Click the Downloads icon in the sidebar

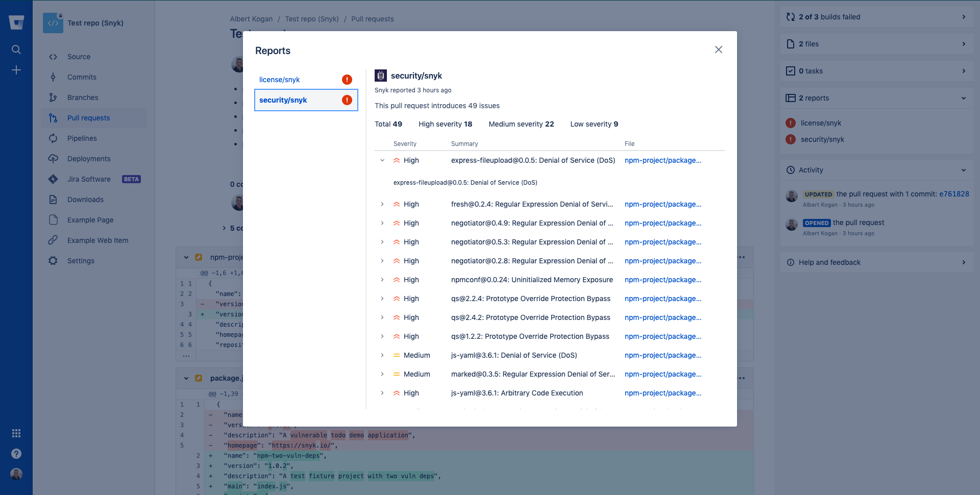click(x=53, y=200)
